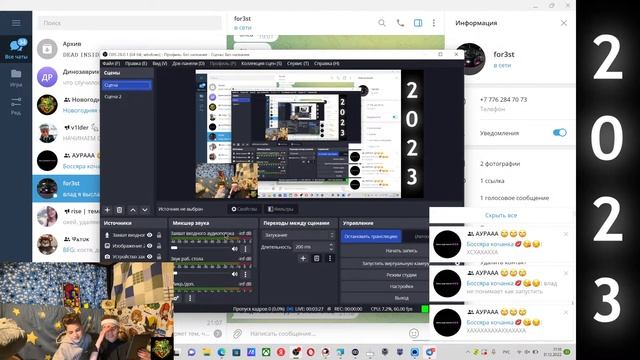Click Start Virtual Camera button
640x360 pixels.
(385, 263)
